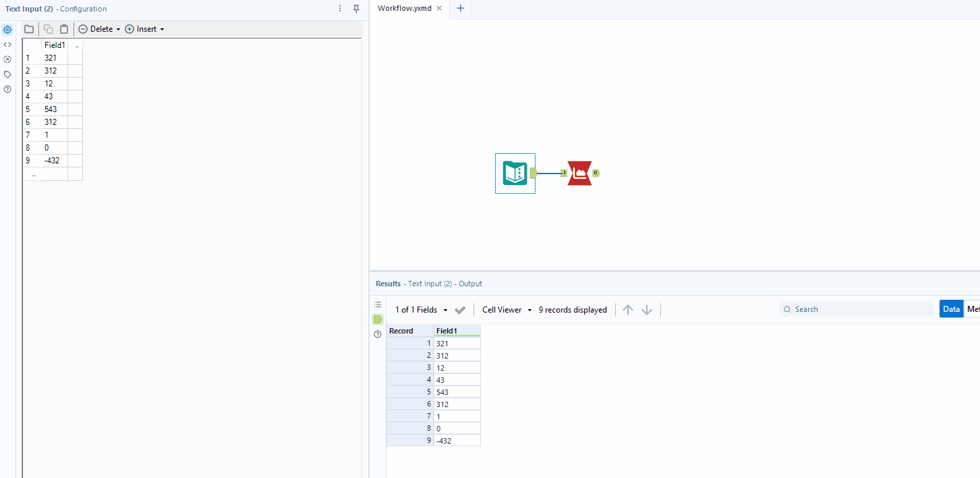Click the record list icon in the Results panel
This screenshot has width=980, height=478.
pyautogui.click(x=378, y=303)
